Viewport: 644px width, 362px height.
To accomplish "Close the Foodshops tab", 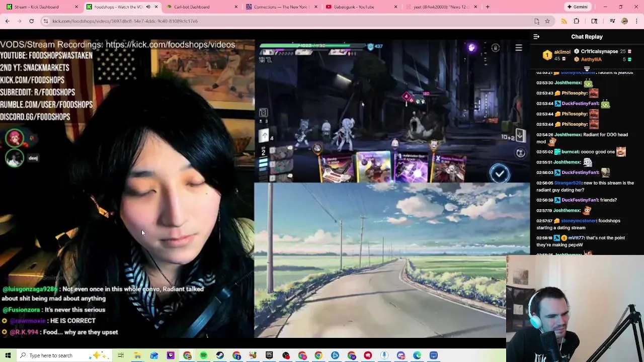I will point(156,7).
